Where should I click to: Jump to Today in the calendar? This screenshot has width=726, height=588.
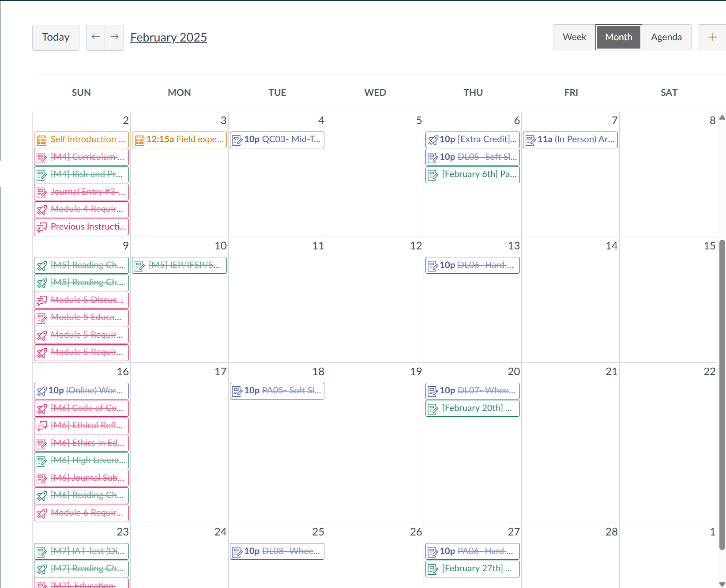pos(56,38)
